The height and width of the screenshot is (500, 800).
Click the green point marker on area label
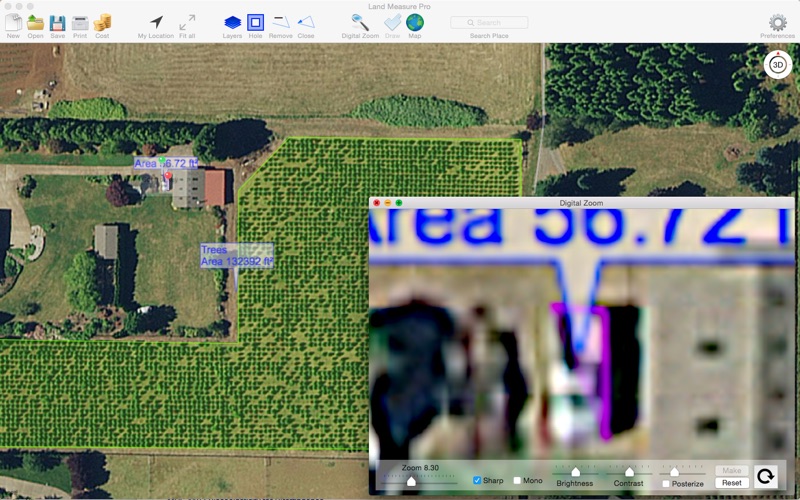coord(162,160)
